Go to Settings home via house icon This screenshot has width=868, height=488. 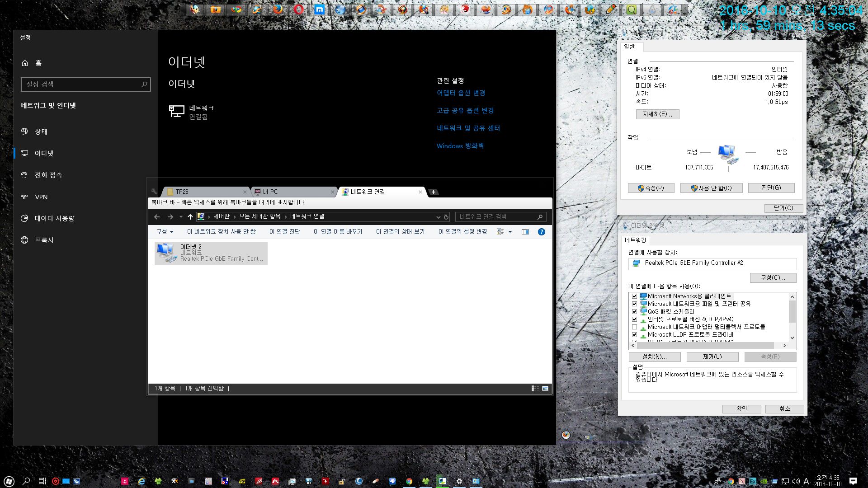[x=25, y=63]
